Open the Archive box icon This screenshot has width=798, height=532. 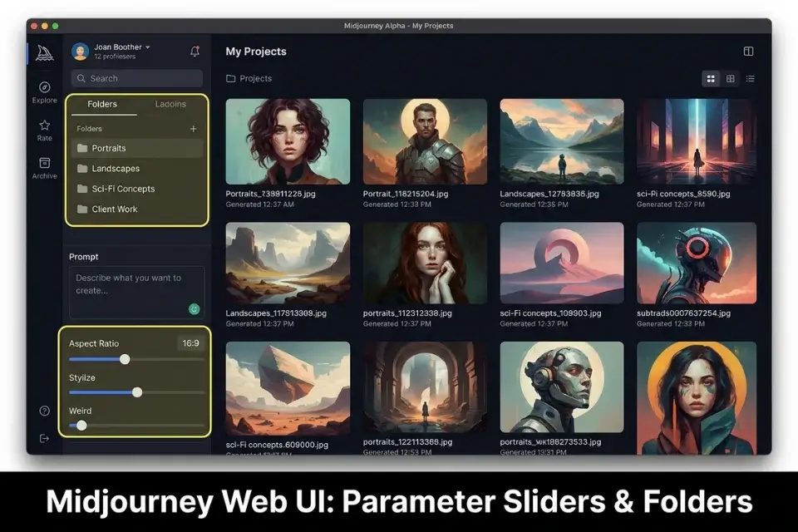(45, 163)
